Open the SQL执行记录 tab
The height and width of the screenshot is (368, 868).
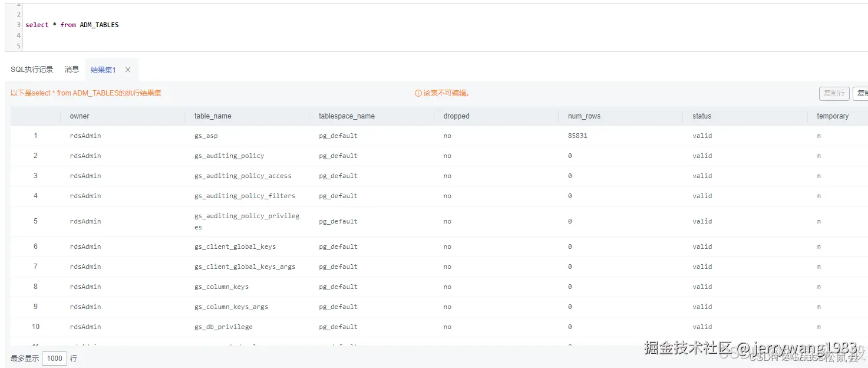(x=32, y=70)
